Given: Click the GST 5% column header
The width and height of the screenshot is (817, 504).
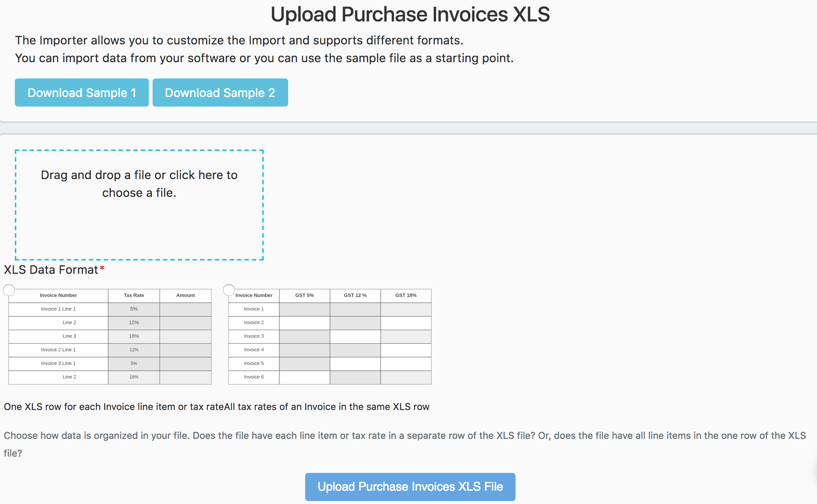Looking at the screenshot, I should (304, 295).
